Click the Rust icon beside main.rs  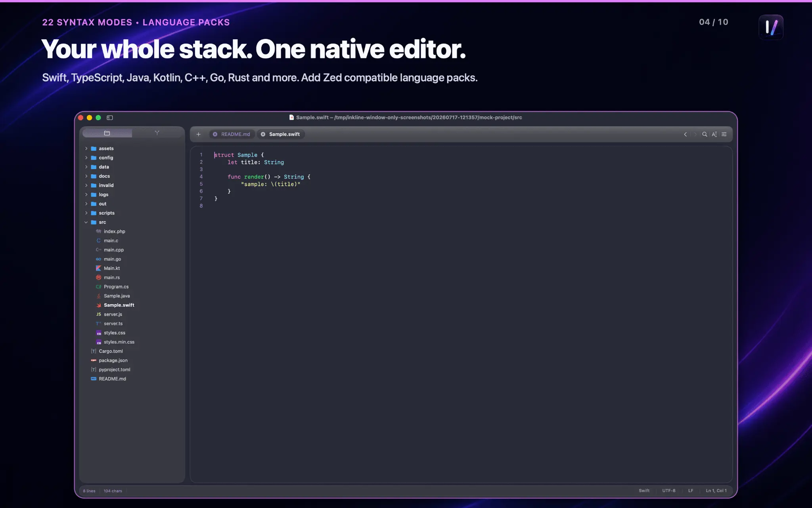click(x=98, y=277)
